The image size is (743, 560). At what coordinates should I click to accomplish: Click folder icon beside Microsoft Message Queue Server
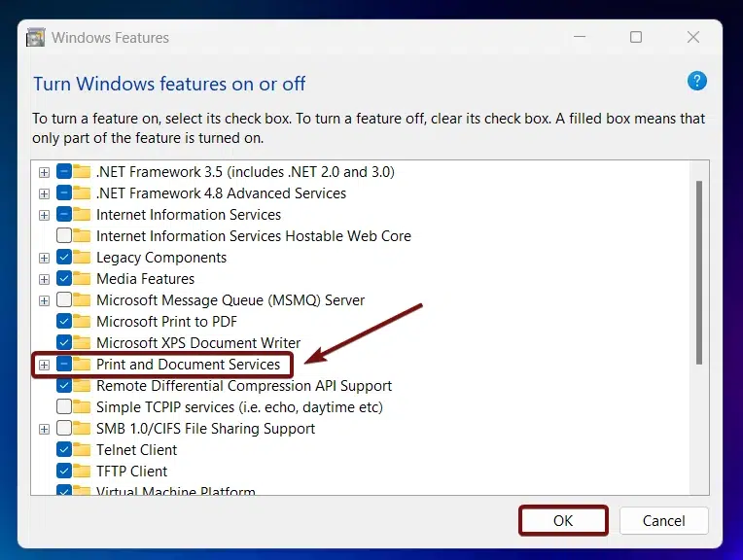coord(82,299)
